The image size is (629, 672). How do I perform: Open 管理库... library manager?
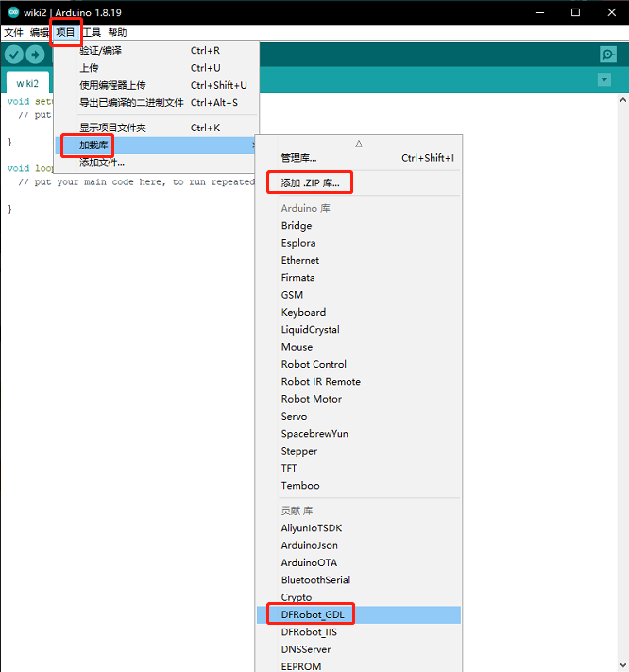pos(359,158)
